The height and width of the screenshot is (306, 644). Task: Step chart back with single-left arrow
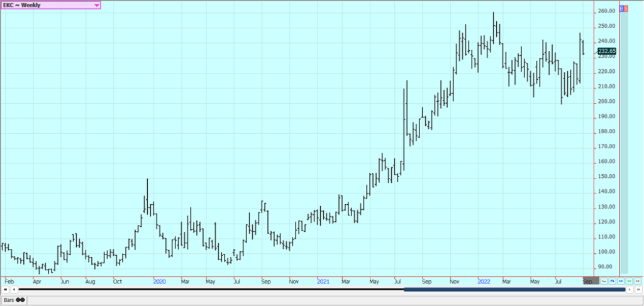(x=14, y=290)
